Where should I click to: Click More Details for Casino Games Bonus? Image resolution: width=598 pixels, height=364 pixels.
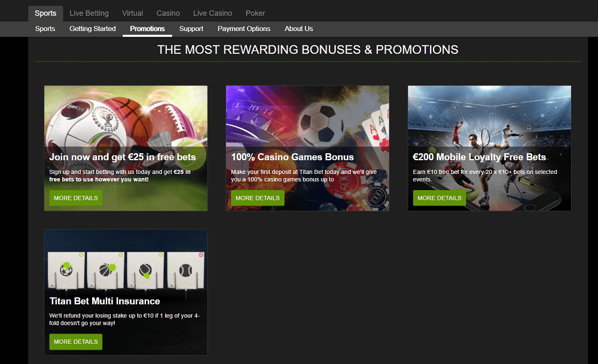(x=257, y=198)
